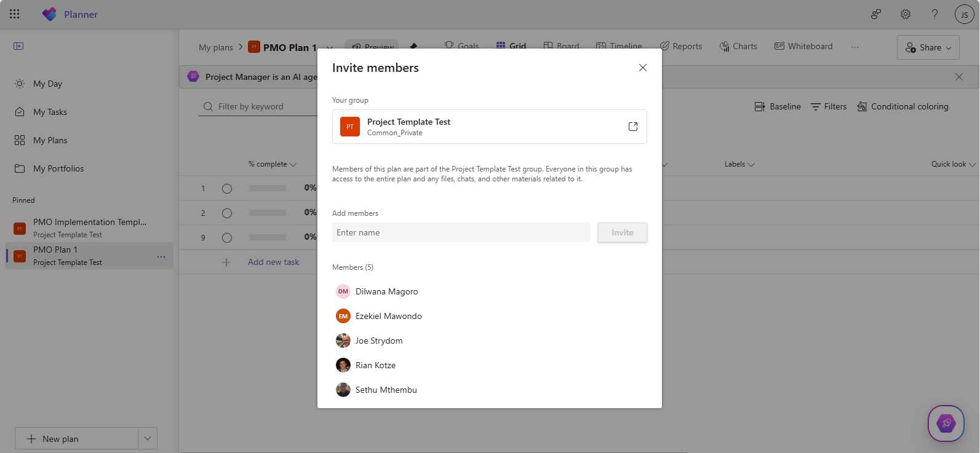Click the Planner logo icon
980x453 pixels.
pyautogui.click(x=49, y=14)
